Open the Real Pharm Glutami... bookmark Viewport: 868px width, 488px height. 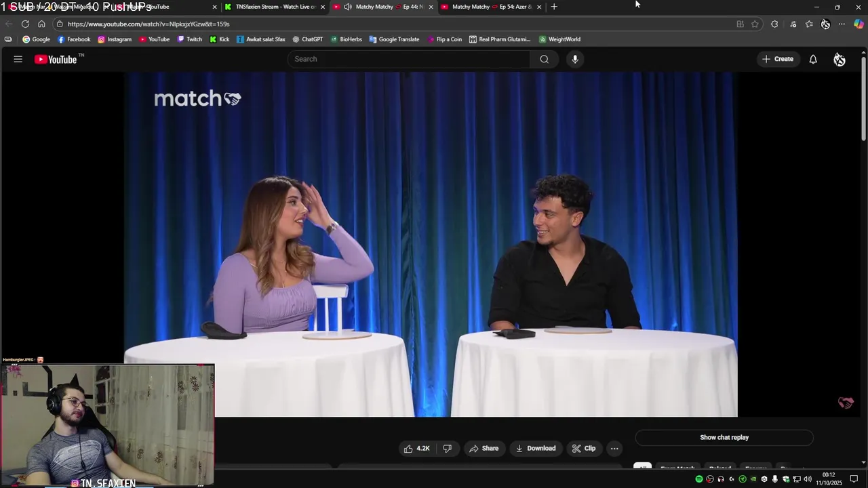click(500, 39)
